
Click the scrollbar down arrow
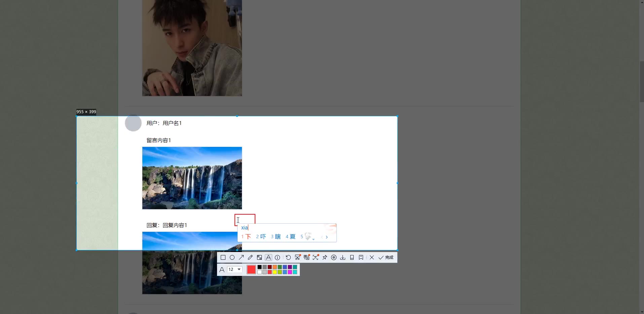[x=641, y=311]
